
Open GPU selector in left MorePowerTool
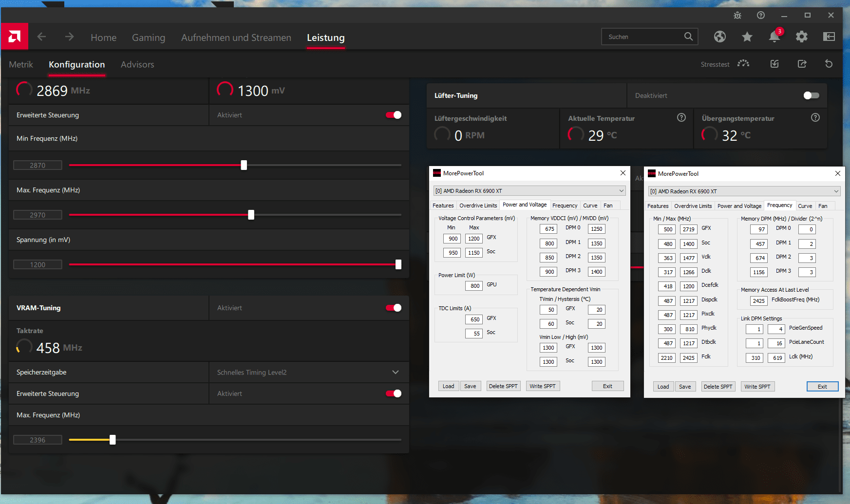[x=529, y=191]
